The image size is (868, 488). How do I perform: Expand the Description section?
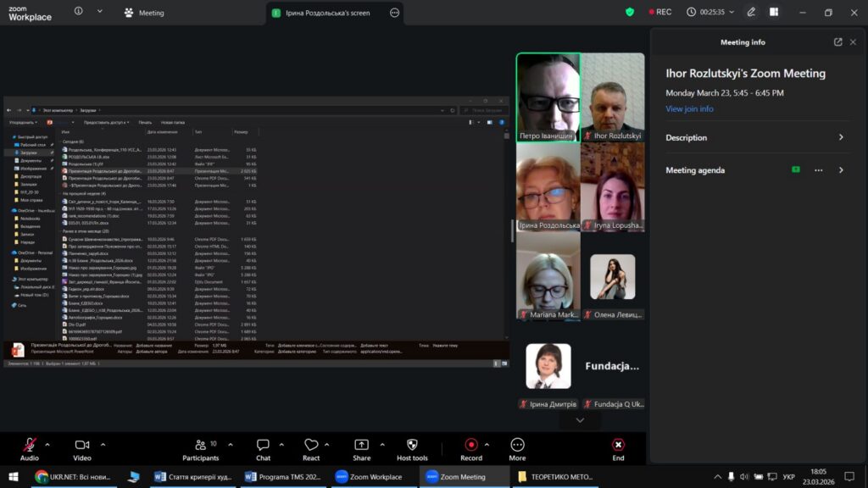coord(841,137)
